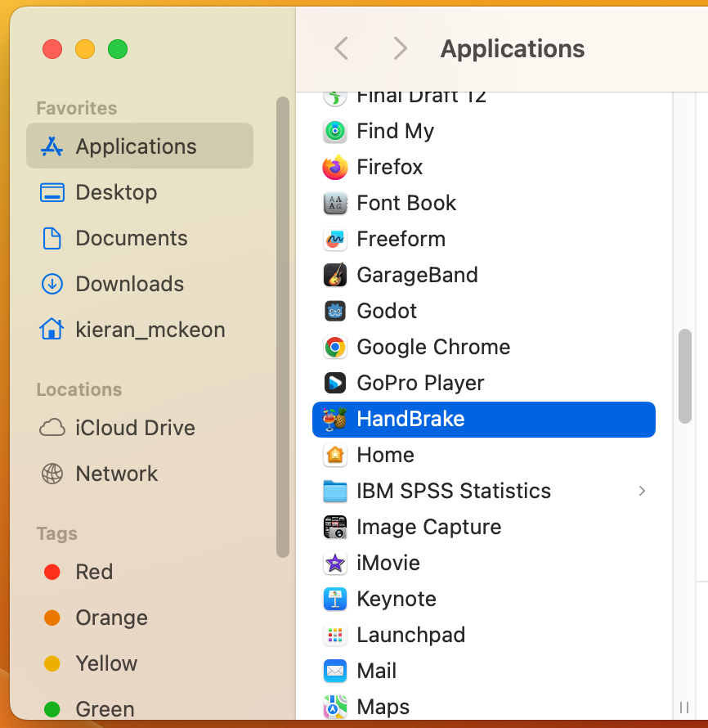Select the orange tag dot

(52, 618)
